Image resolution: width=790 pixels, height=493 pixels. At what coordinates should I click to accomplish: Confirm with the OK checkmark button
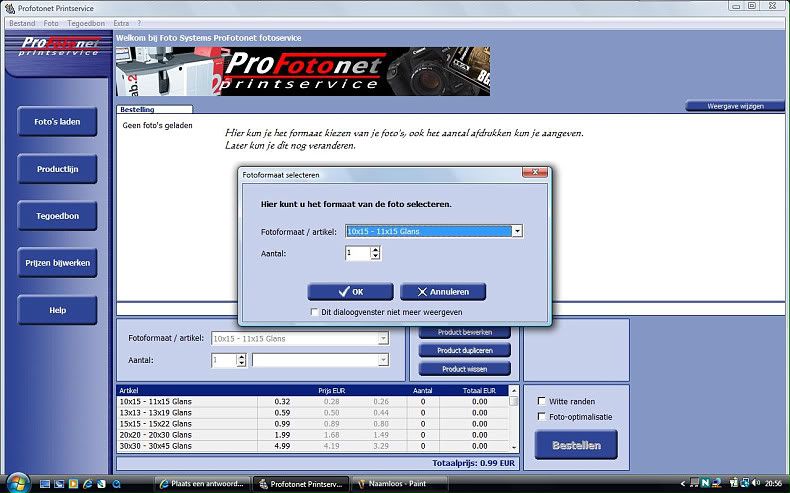point(350,292)
